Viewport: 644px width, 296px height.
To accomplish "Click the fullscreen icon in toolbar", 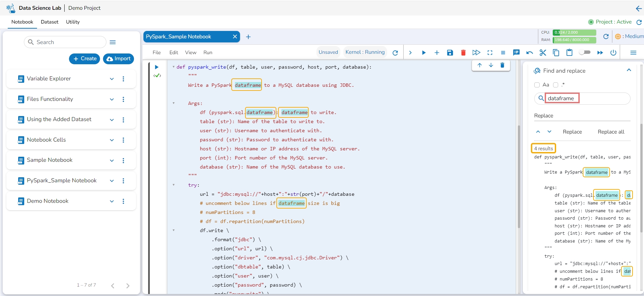I will 490,52.
